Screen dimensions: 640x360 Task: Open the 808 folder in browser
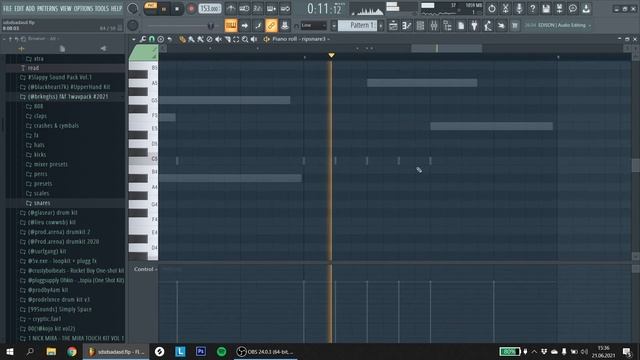[34, 106]
